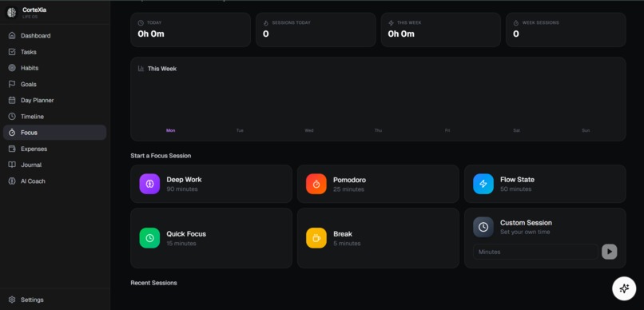Image resolution: width=644 pixels, height=310 pixels.
Task: Click the Tue label in weekly chart
Action: [240, 130]
